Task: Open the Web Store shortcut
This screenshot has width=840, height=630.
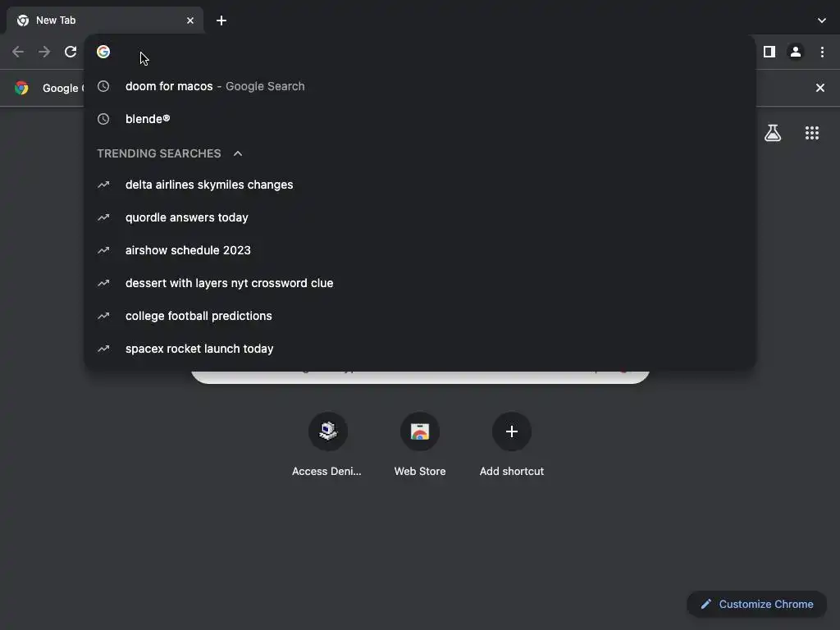Action: coord(420,445)
